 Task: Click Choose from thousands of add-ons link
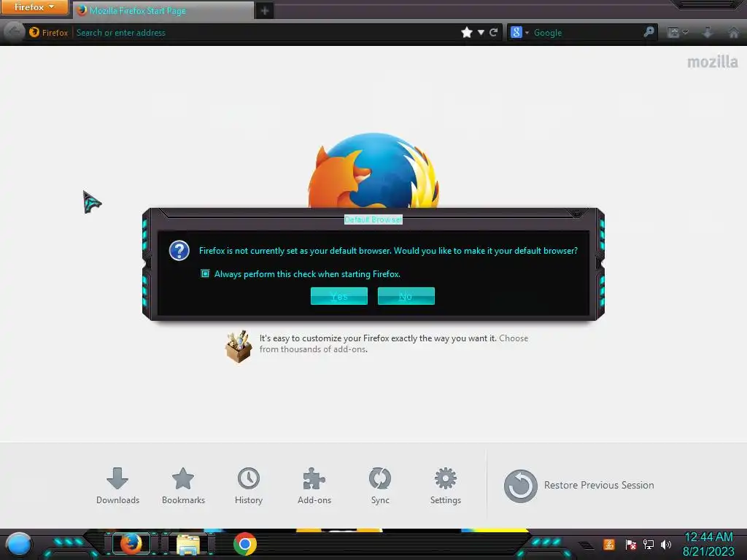(393, 344)
